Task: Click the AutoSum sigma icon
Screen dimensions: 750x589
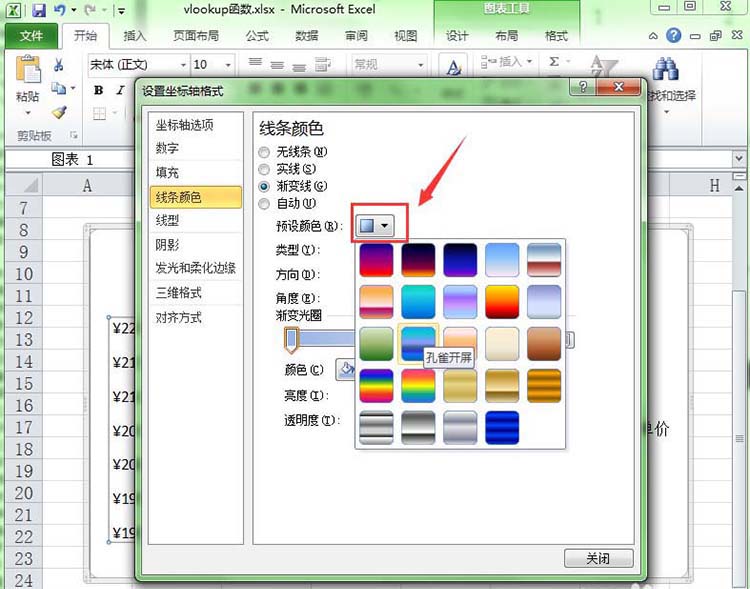Action: (554, 62)
